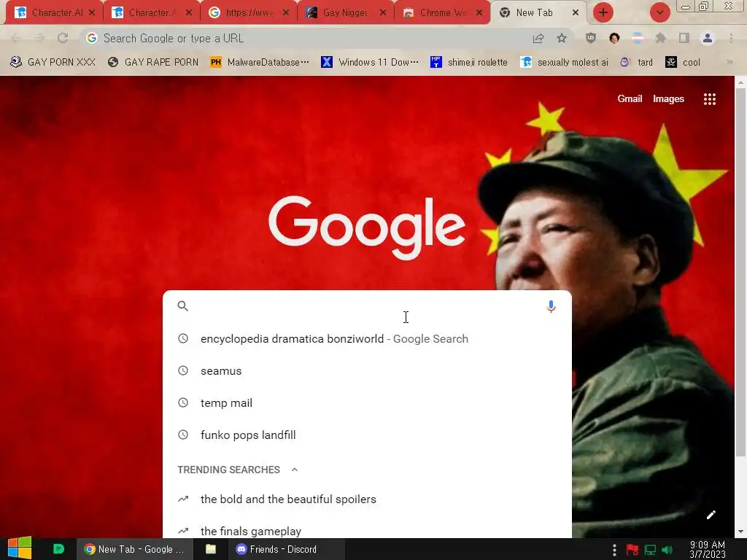Screen dimensions: 747x560
Task: Select the funko pops landfill suggestion
Action: (367, 435)
